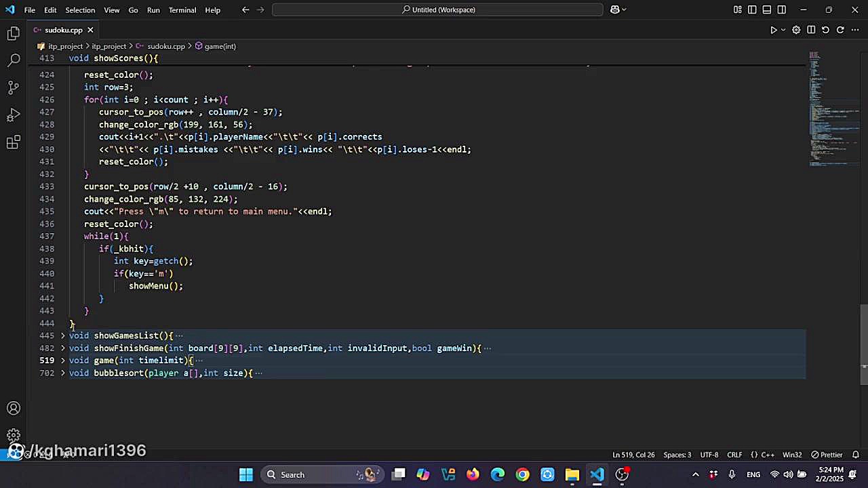Toggle the primary side bar

[752, 9]
